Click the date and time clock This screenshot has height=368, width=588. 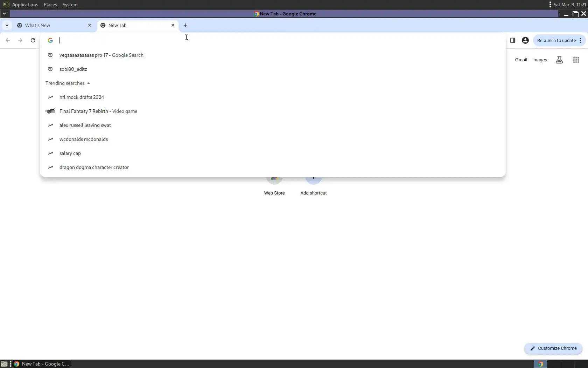tap(569, 5)
